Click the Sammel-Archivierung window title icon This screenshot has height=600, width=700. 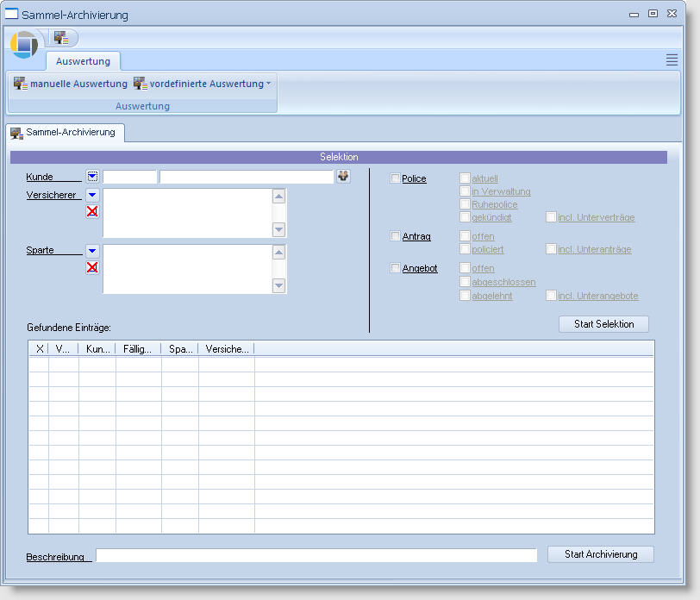(12, 15)
